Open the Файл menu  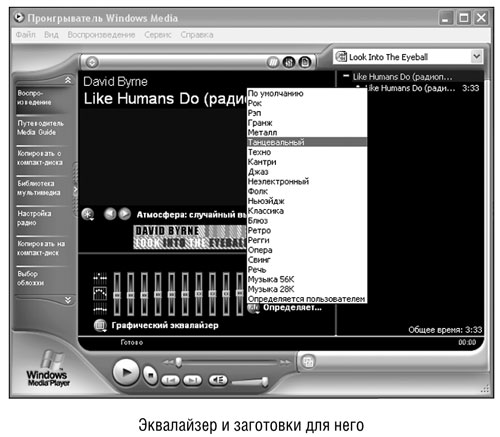coord(25,35)
